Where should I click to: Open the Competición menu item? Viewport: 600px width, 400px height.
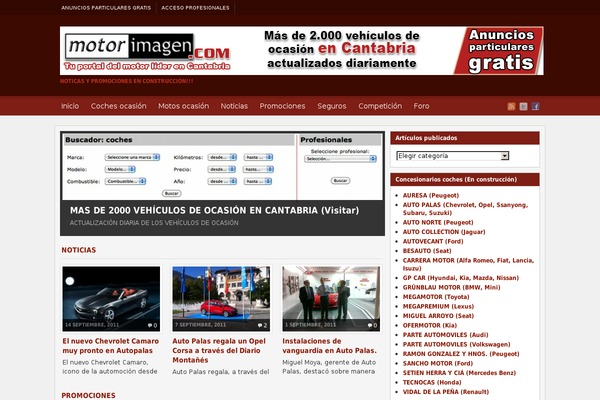click(x=380, y=106)
